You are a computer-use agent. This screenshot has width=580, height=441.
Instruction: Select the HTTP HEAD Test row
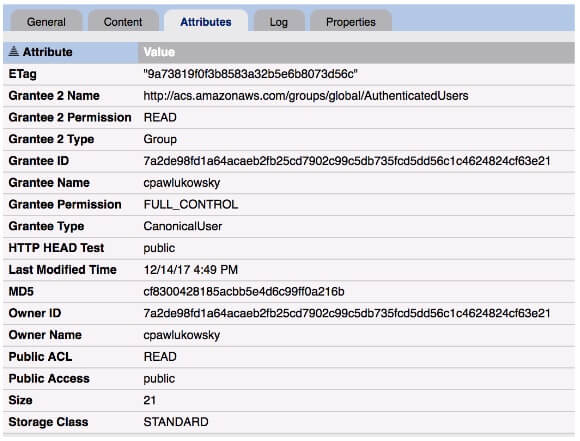point(289,248)
